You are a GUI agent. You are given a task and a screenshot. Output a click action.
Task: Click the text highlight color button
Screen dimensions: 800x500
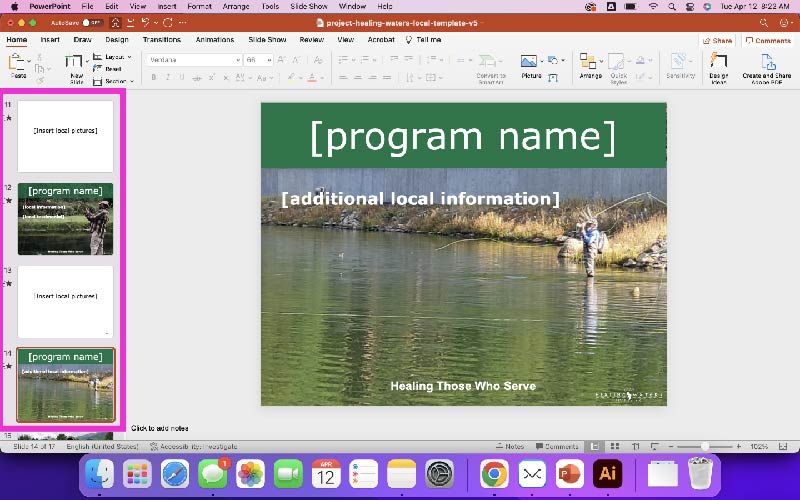[291, 78]
